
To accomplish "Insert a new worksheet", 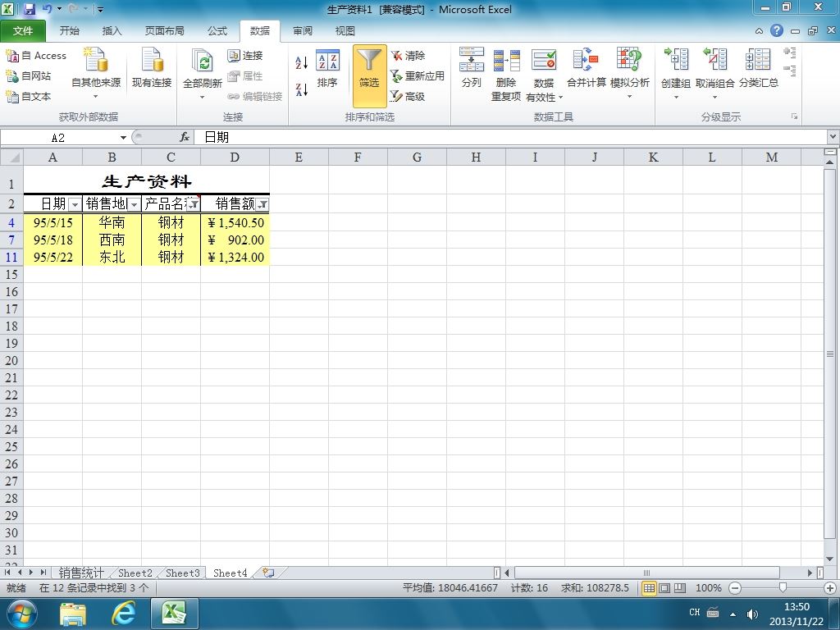I will pyautogui.click(x=268, y=573).
